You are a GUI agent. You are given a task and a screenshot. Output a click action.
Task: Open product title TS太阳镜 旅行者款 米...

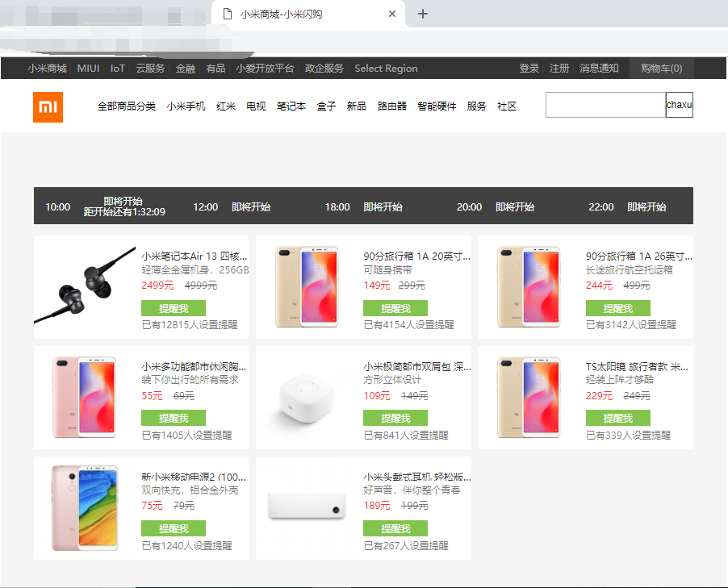(637, 367)
